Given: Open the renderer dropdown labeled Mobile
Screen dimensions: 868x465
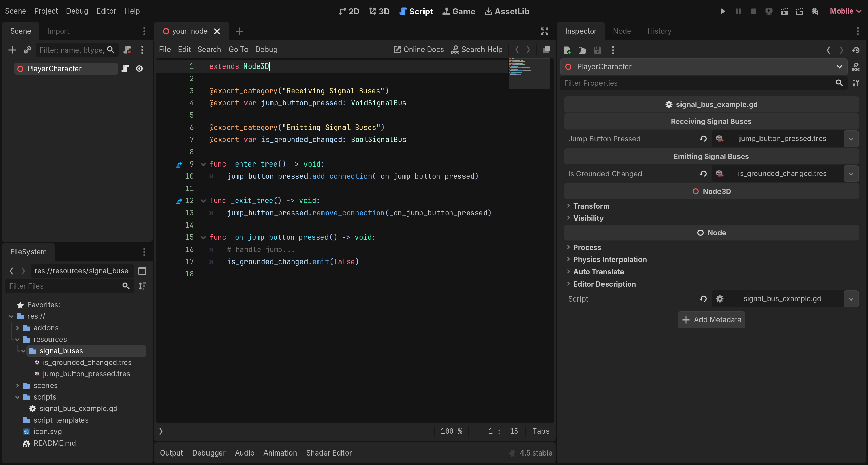Looking at the screenshot, I should pyautogui.click(x=845, y=11).
